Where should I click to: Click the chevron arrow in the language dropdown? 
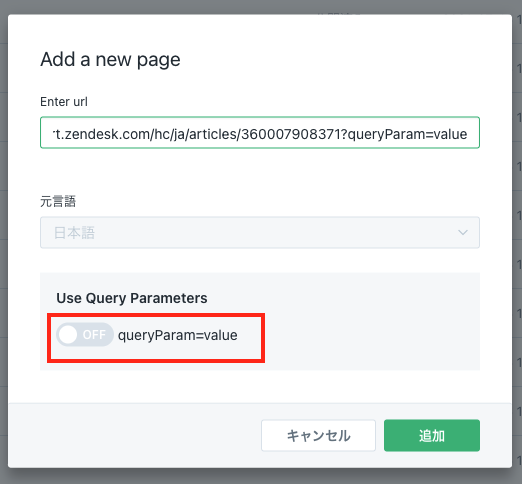(x=463, y=232)
